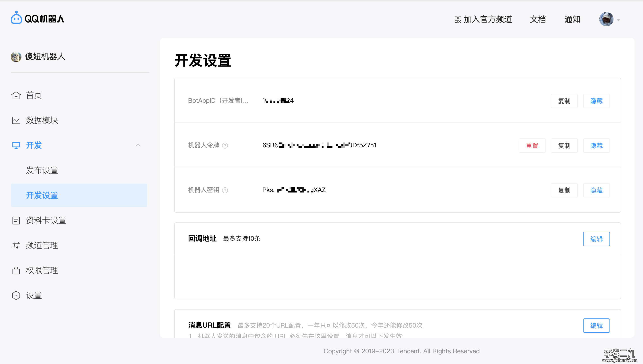Click the 傻妞机器人 bot avatar thumbnail
The image size is (643, 364).
pyautogui.click(x=16, y=56)
